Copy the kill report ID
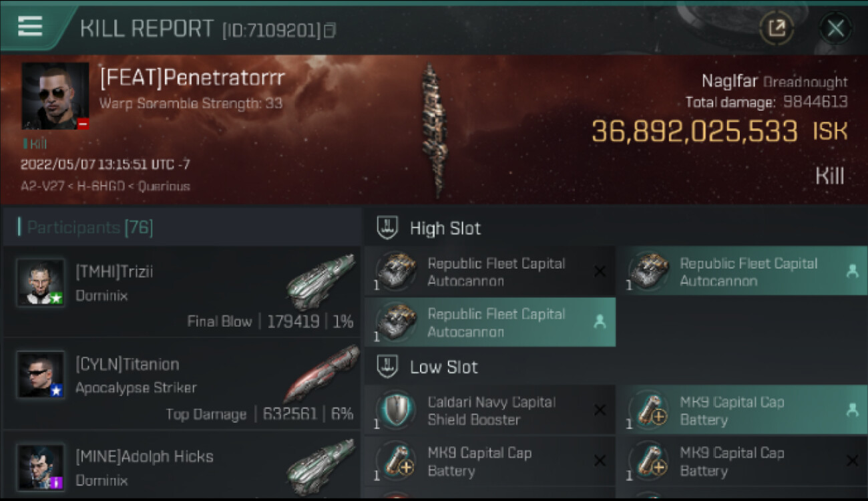Screen dimensions: 868x501 330,31
